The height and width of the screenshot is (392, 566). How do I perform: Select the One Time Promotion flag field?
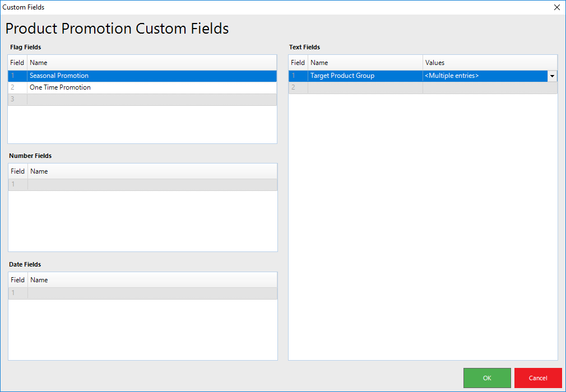tap(151, 87)
